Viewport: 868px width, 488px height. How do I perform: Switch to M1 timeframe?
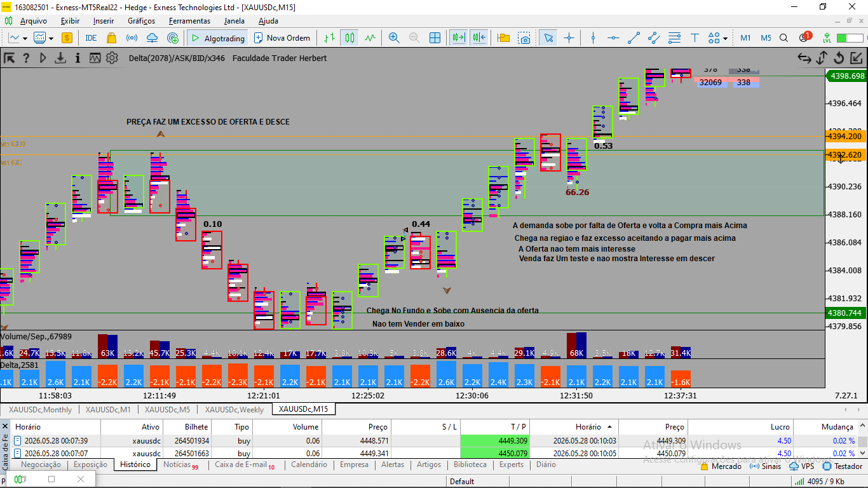coord(745,38)
